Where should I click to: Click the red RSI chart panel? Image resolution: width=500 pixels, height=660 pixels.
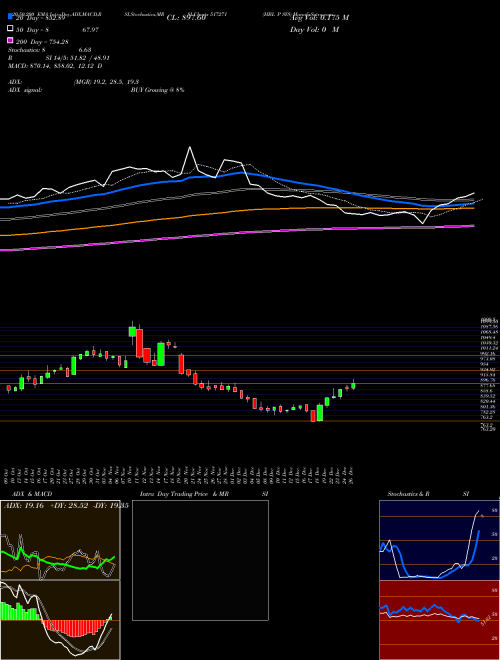(439, 620)
